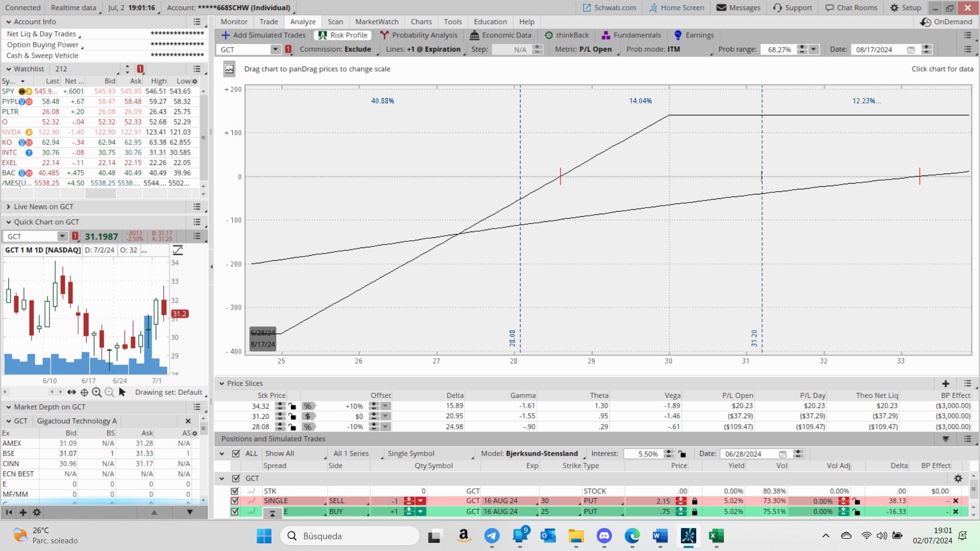Expand the Live News on GCT panel
Image resolution: width=980 pixels, height=551 pixels.
click(x=8, y=207)
